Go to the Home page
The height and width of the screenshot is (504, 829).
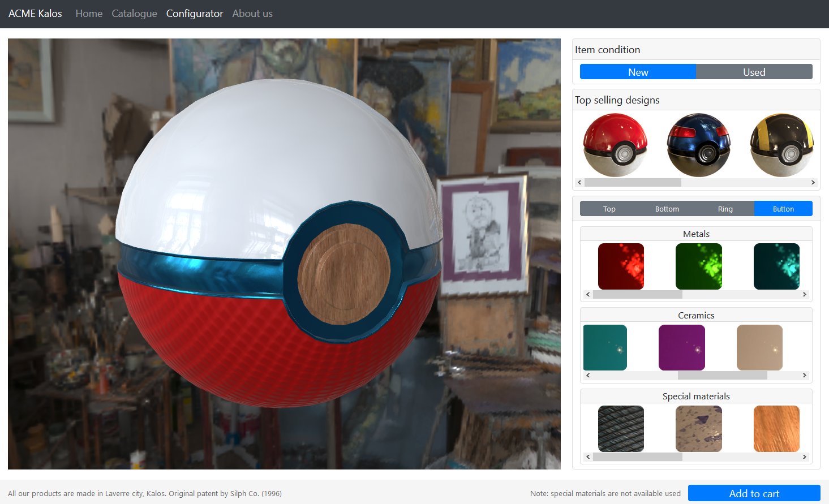pyautogui.click(x=89, y=14)
